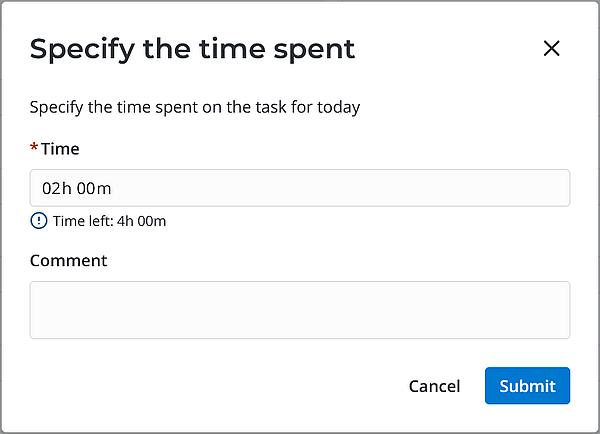
Task: Click into the Time input field
Action: (300, 188)
